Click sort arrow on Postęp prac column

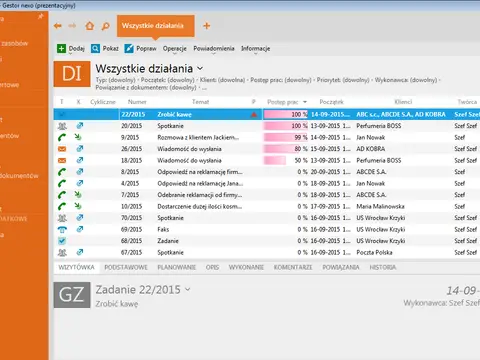[305, 102]
